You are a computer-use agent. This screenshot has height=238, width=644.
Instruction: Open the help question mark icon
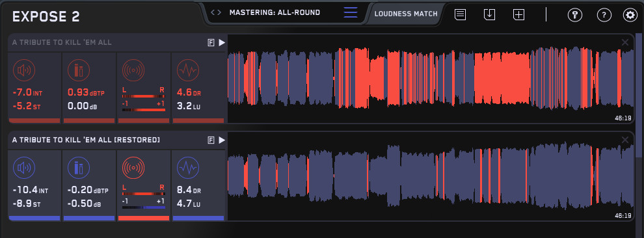pyautogui.click(x=604, y=15)
